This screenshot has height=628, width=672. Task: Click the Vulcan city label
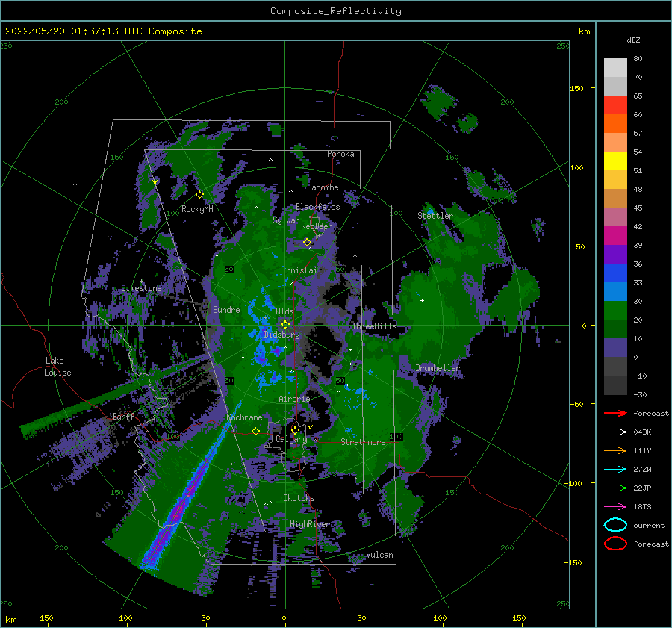[x=379, y=555]
